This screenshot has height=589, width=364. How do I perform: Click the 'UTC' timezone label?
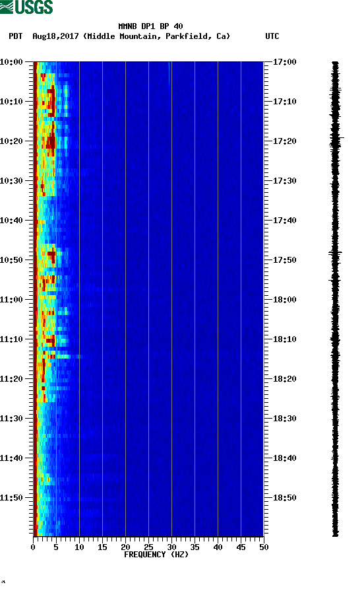tap(272, 36)
